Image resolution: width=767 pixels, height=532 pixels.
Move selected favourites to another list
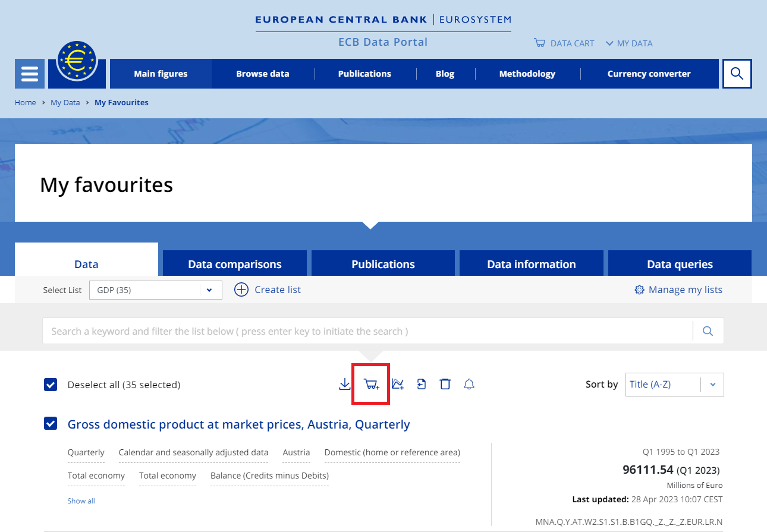(422, 384)
